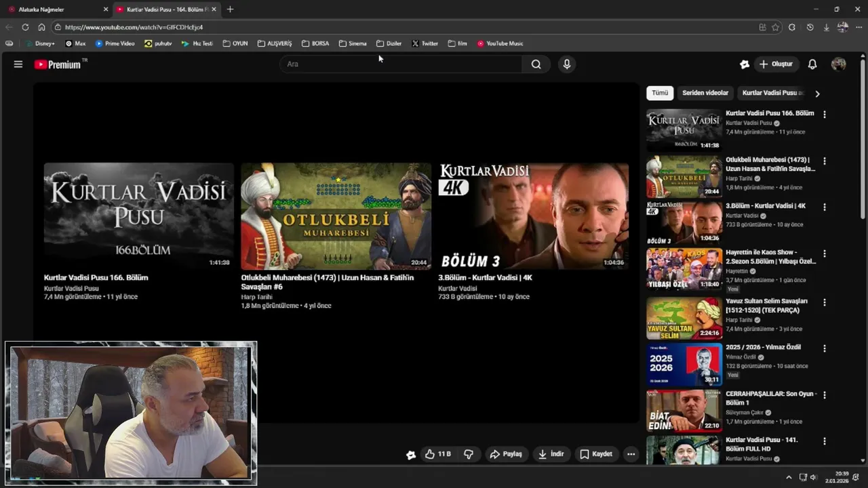
Task: Select Tümü filter chip
Action: (660, 93)
